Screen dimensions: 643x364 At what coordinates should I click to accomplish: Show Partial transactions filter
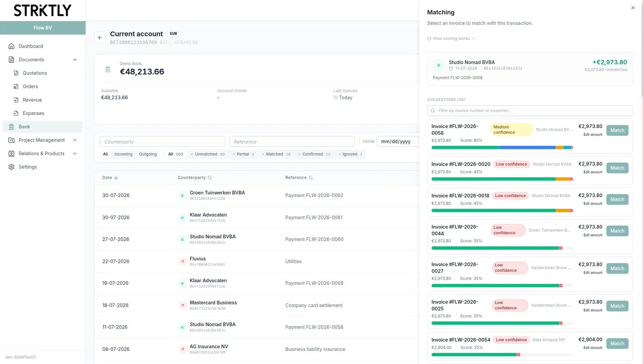tap(243, 154)
